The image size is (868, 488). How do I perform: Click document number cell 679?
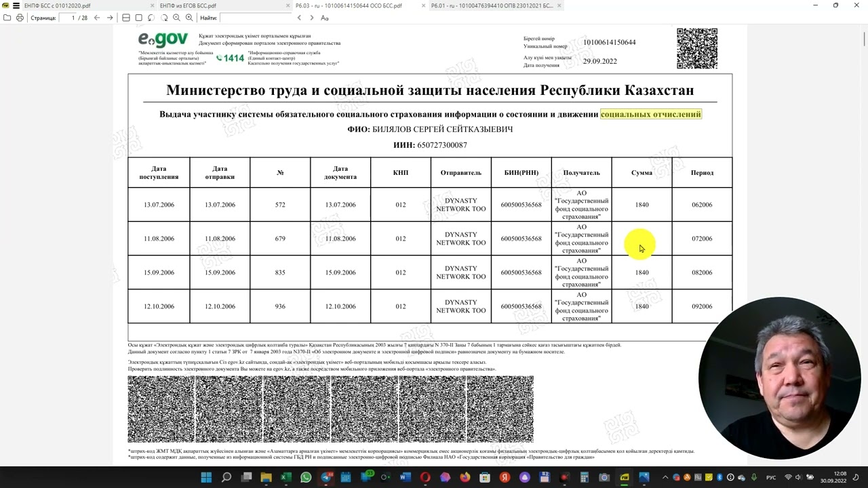pyautogui.click(x=280, y=239)
